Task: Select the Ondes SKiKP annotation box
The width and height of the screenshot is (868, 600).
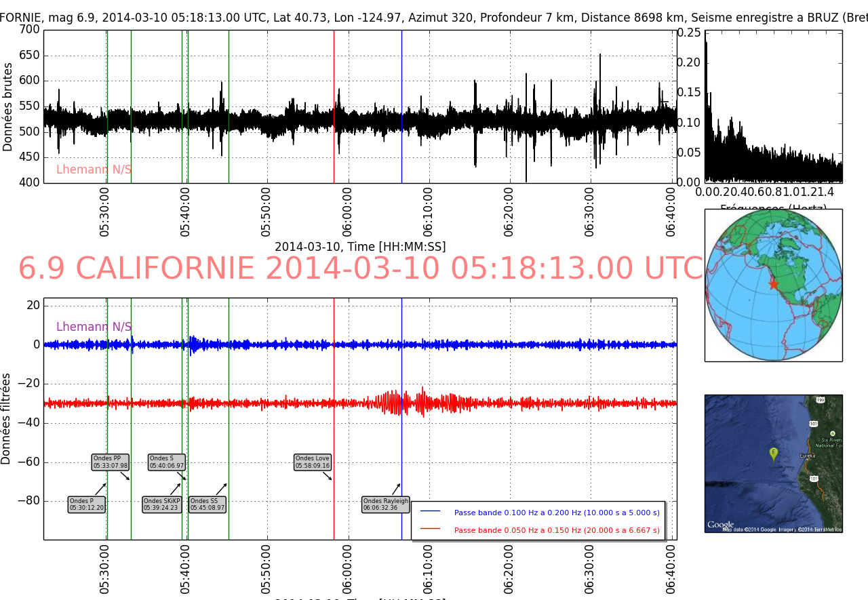Action: coord(161,504)
